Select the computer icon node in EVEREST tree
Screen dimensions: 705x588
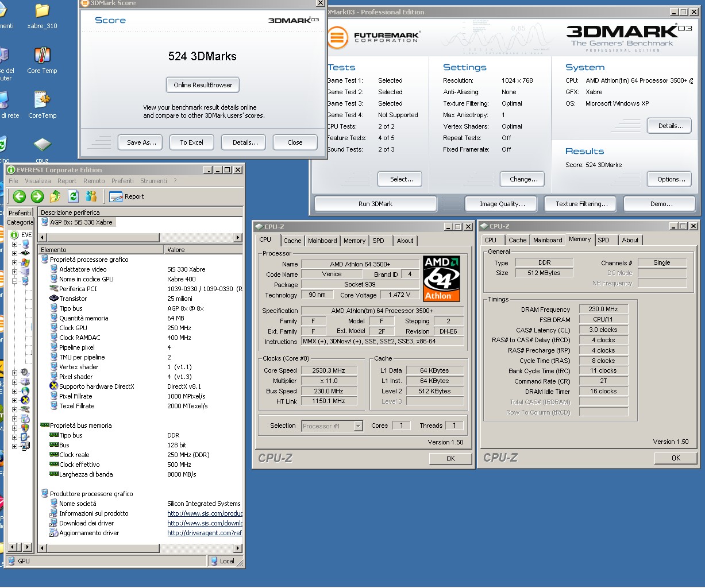click(x=25, y=244)
